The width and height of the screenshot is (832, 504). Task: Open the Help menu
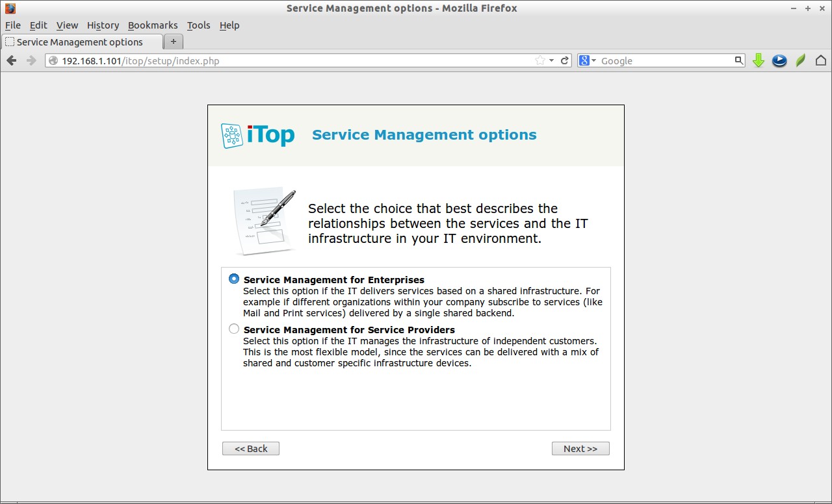click(x=229, y=25)
